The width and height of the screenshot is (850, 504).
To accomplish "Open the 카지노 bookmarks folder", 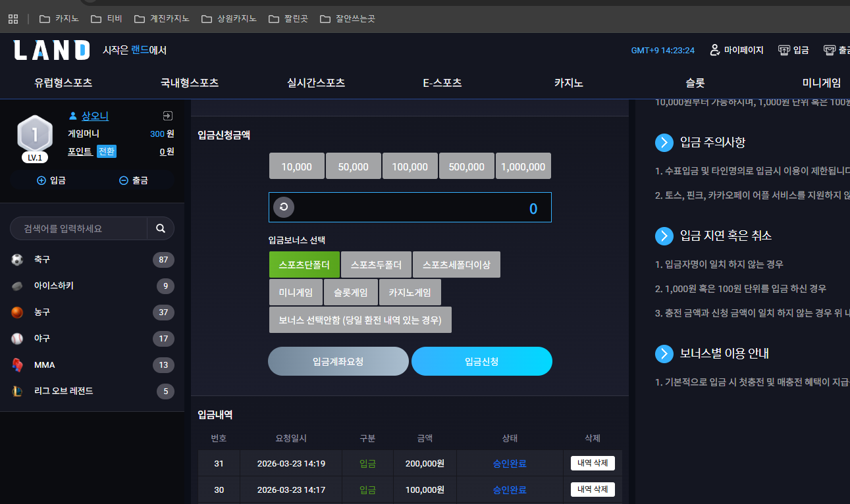I will 59,18.
